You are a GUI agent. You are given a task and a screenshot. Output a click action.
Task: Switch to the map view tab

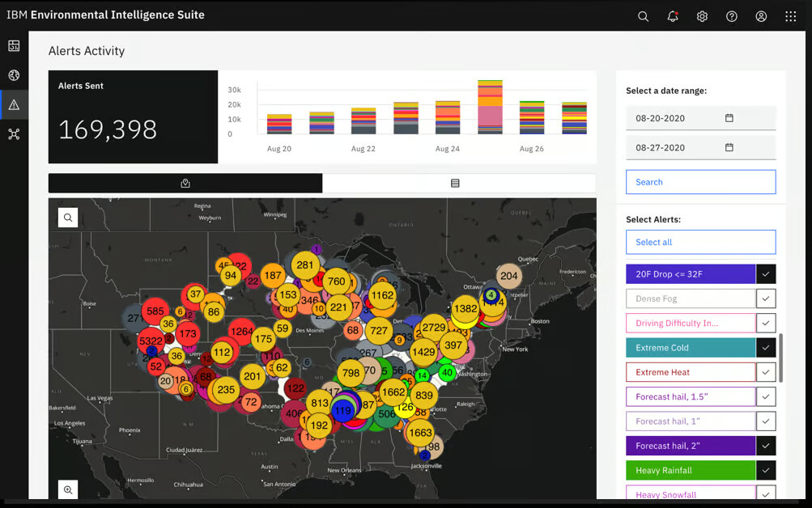[185, 183]
